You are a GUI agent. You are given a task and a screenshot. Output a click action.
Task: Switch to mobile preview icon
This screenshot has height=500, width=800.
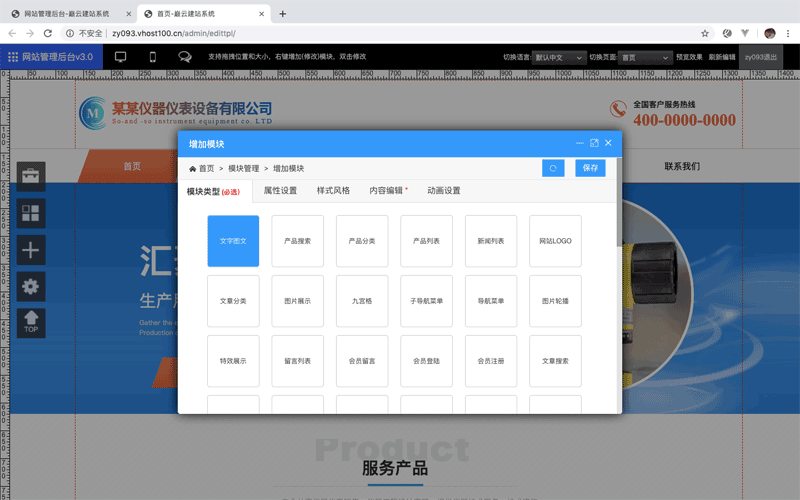click(x=153, y=57)
